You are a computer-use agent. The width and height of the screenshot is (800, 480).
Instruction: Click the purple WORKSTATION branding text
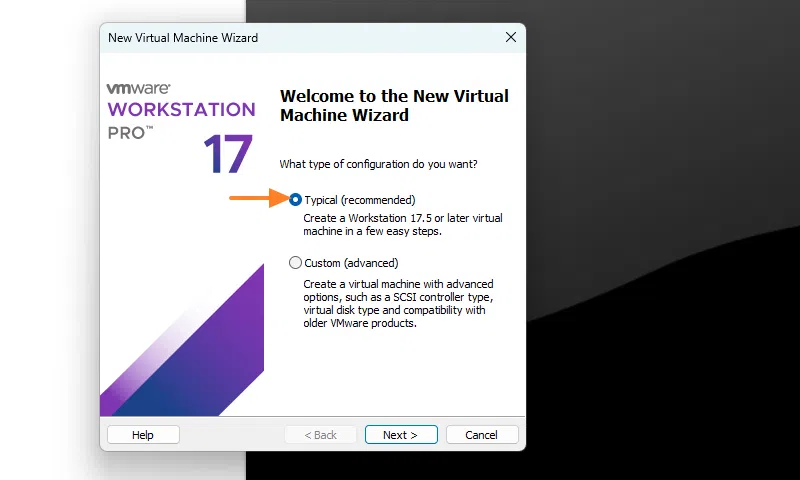coord(181,109)
